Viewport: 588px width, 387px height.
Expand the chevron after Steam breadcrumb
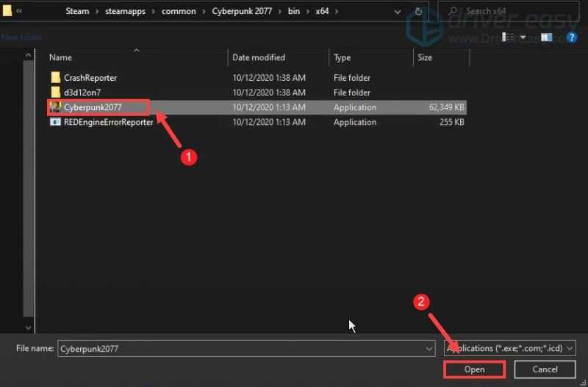click(x=97, y=11)
